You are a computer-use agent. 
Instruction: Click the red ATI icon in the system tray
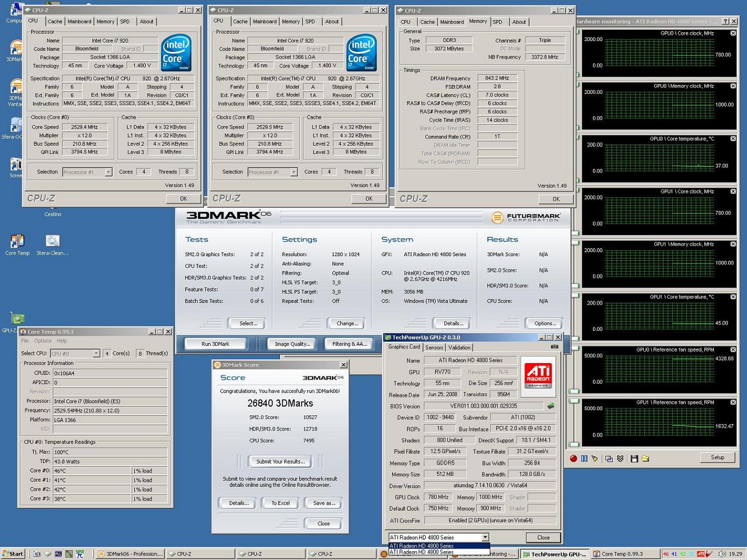pos(701,554)
